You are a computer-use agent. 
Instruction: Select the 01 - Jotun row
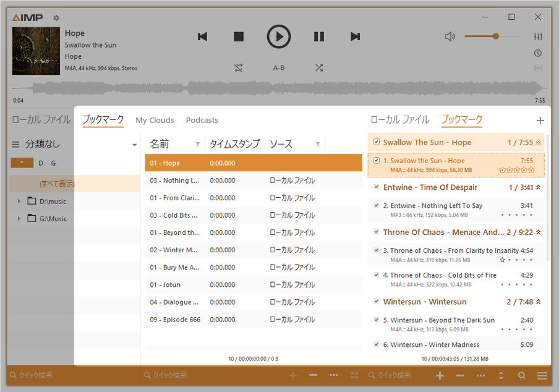[x=254, y=285]
